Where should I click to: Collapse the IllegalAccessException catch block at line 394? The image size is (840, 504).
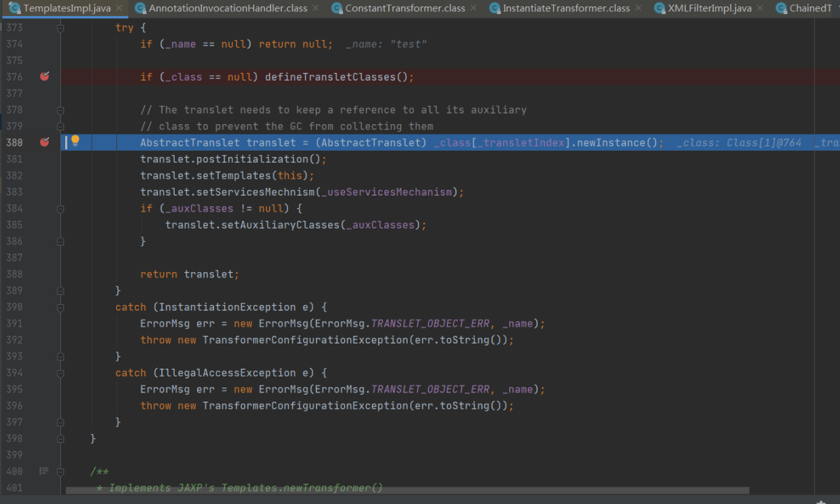(x=60, y=373)
